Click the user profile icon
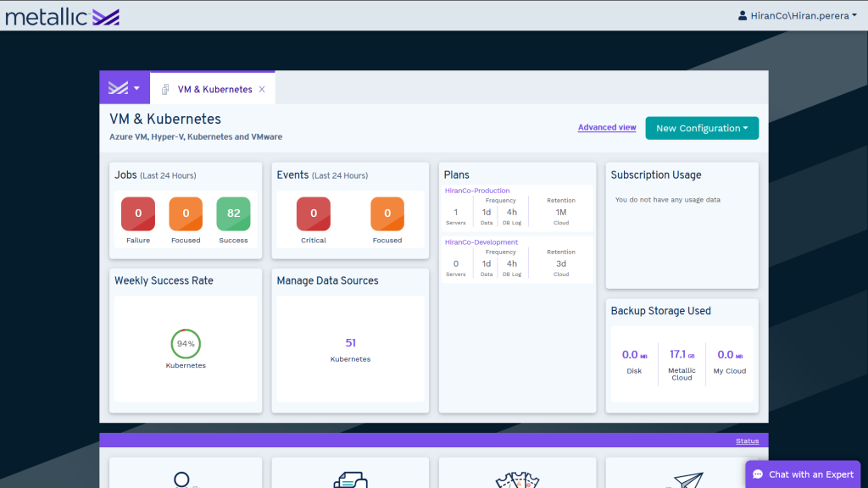This screenshot has height=488, width=868. (743, 15)
